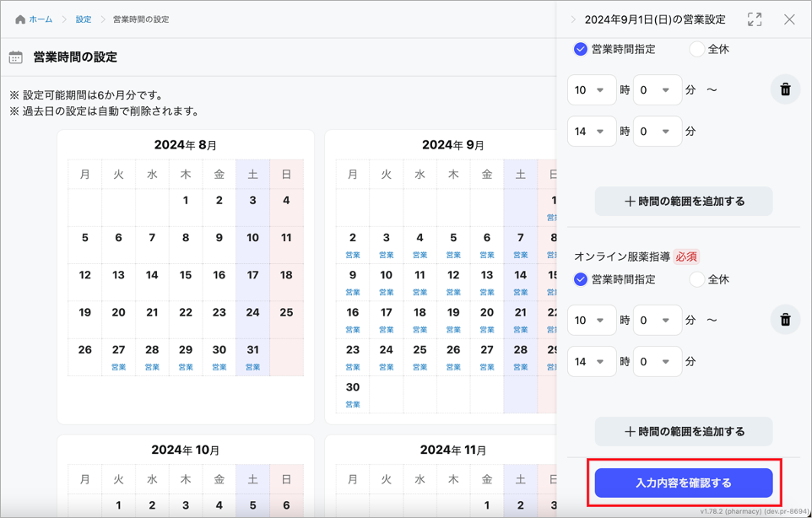Expand the side panel to fullscreen
This screenshot has width=812, height=518.
coord(755,19)
